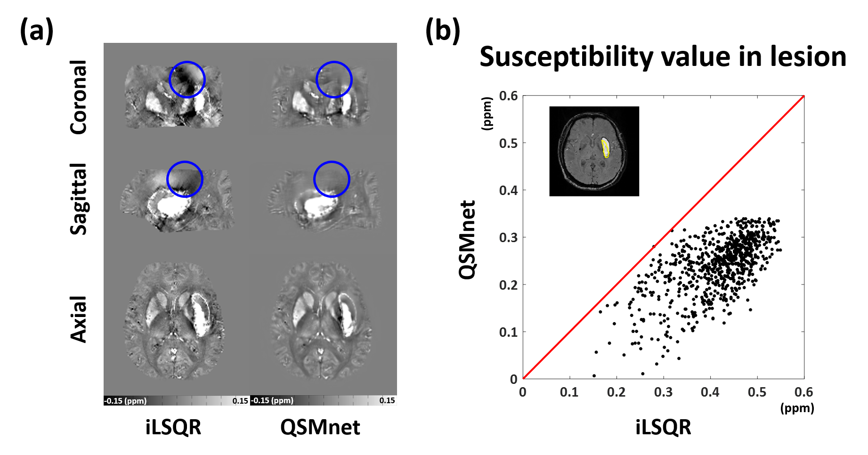868x455 pixels.
Task: Click the left grayscale colorbar
Action: click(x=188, y=401)
